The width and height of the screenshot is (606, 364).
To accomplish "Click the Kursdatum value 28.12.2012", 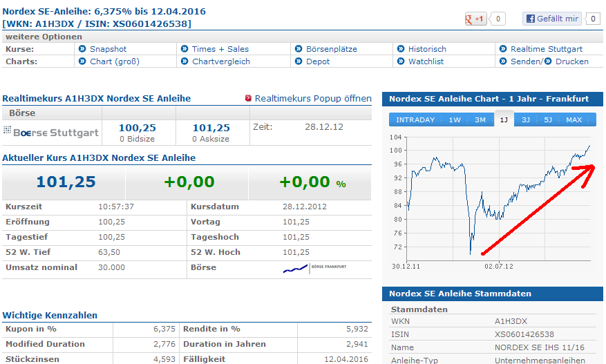I will pos(305,207).
